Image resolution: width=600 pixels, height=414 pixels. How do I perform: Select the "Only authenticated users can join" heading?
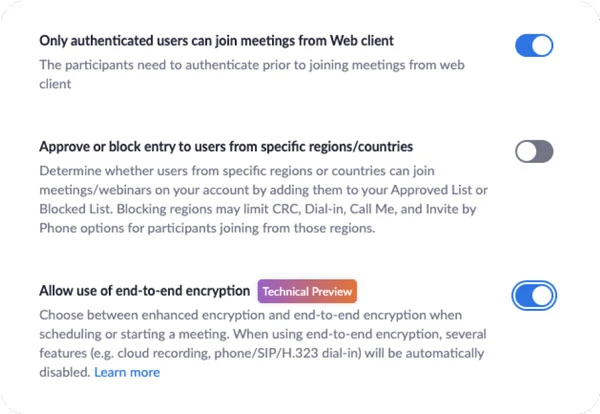216,41
